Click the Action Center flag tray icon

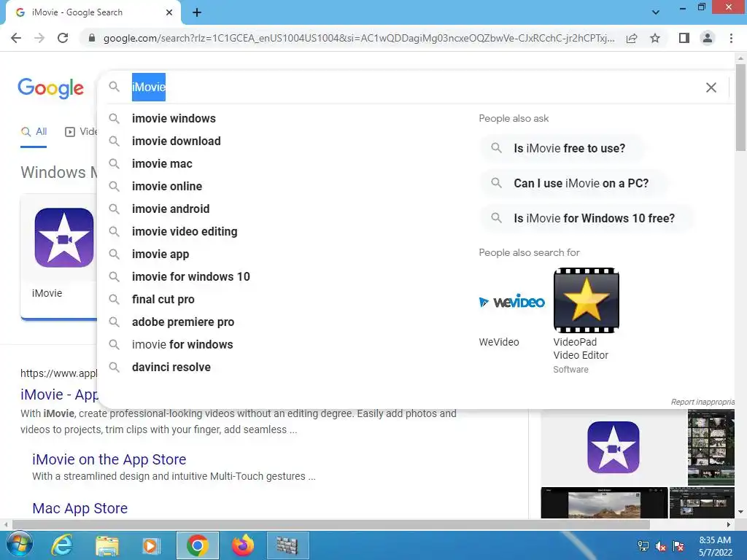click(x=678, y=546)
